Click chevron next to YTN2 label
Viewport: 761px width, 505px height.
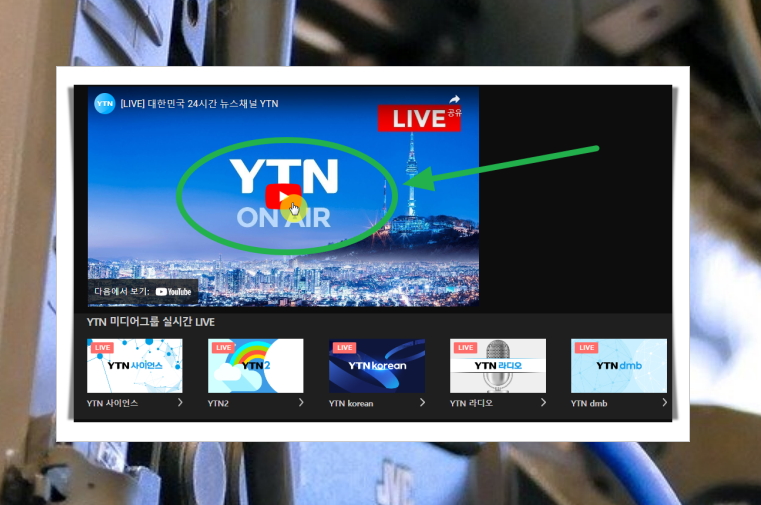pos(301,403)
